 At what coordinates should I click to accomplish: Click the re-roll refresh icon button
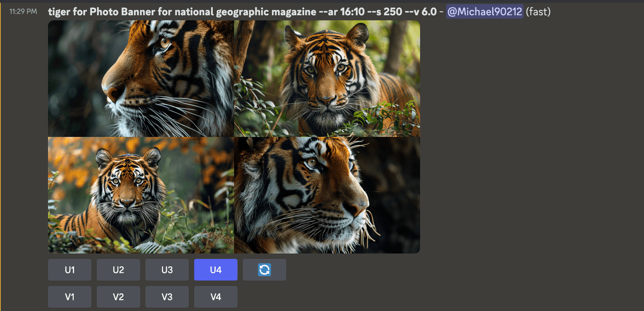coord(264,270)
